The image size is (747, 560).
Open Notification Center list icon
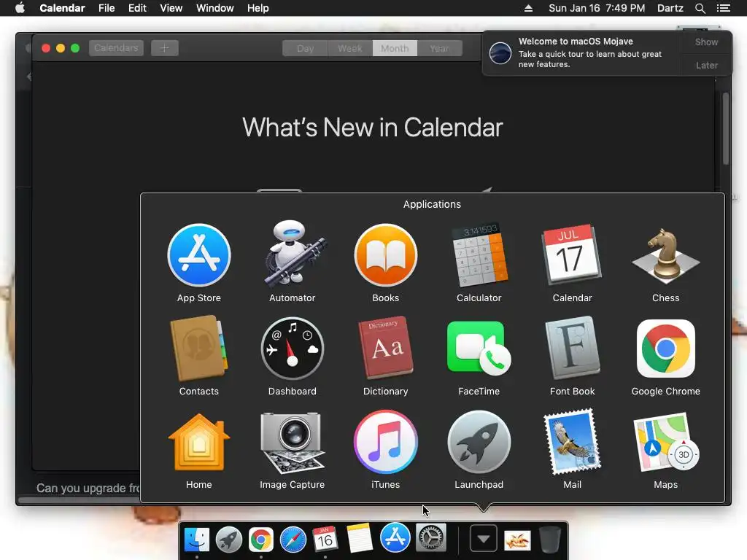tap(723, 8)
